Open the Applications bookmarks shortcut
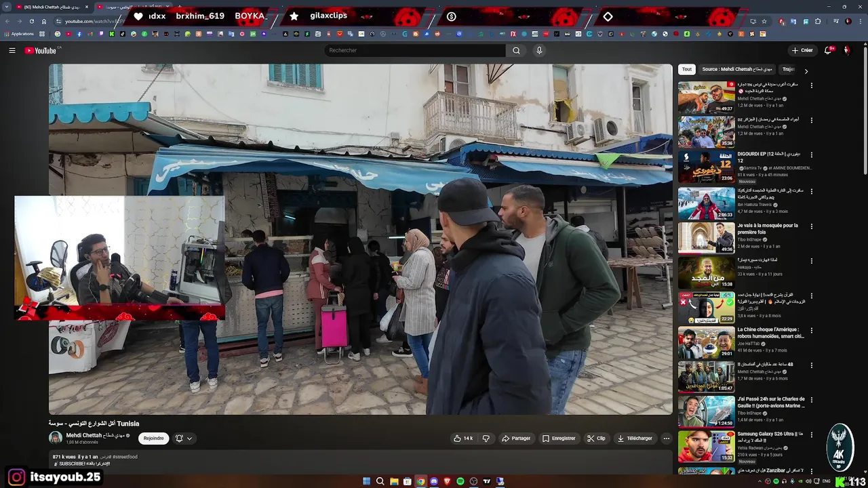This screenshot has height=488, width=868. pyautogui.click(x=19, y=34)
